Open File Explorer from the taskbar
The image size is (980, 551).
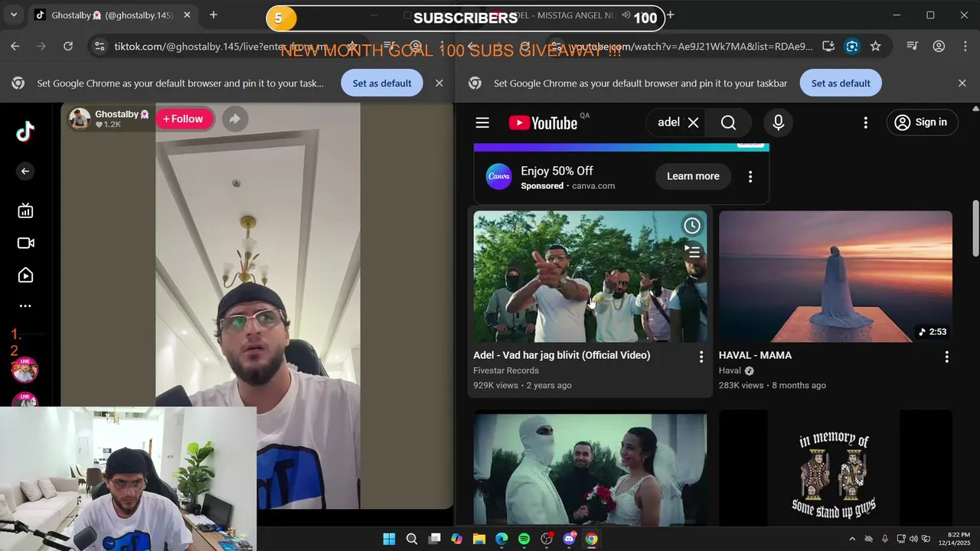pyautogui.click(x=479, y=539)
